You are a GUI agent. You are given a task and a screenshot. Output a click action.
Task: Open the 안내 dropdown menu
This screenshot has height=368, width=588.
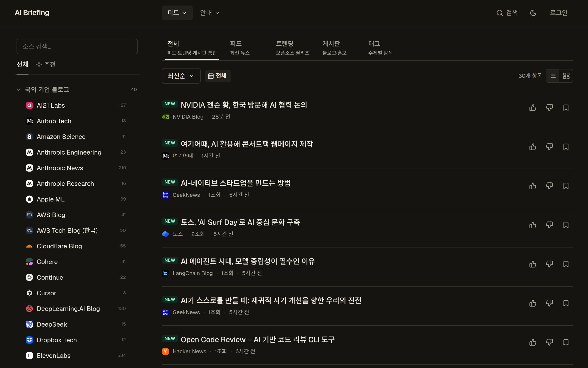(210, 13)
